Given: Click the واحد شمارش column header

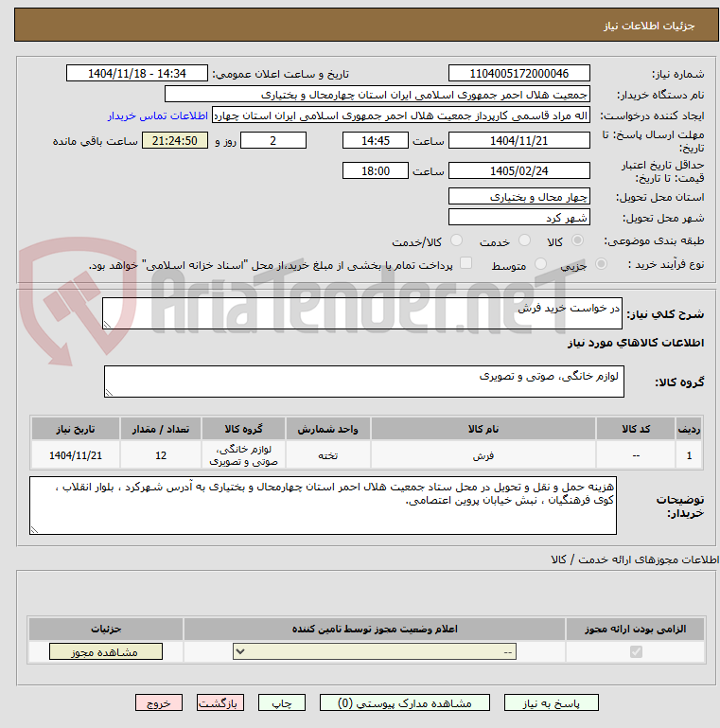Looking at the screenshot, I should pyautogui.click(x=328, y=429).
